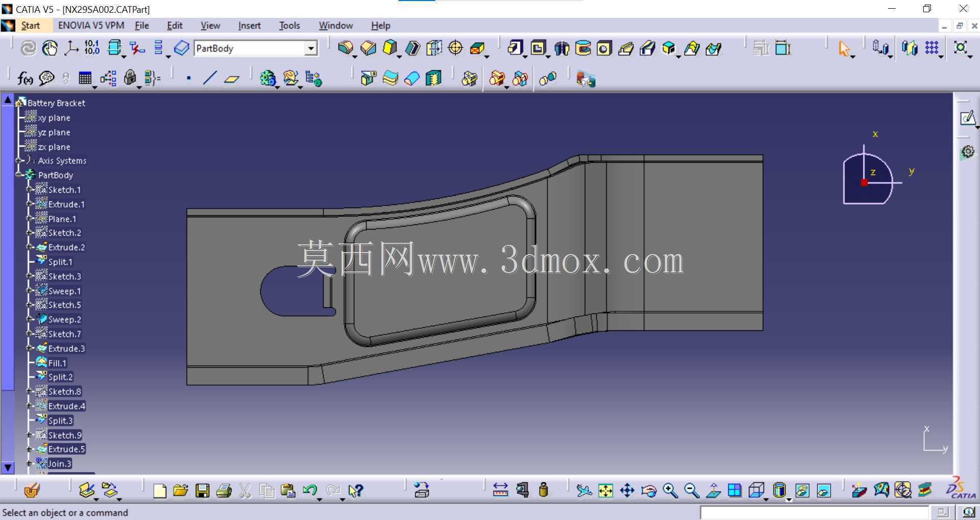Image resolution: width=980 pixels, height=520 pixels.
Task: Open the PartBody combo box dropdown
Action: (311, 49)
